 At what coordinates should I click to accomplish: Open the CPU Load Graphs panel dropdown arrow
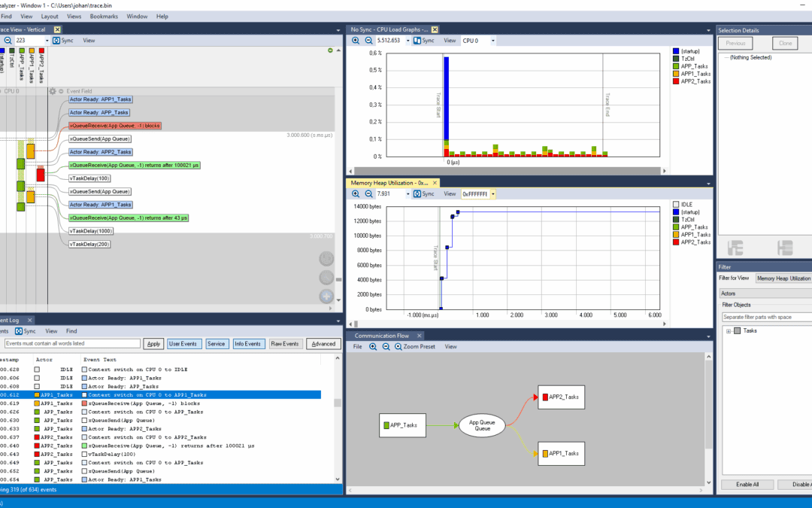coord(708,30)
